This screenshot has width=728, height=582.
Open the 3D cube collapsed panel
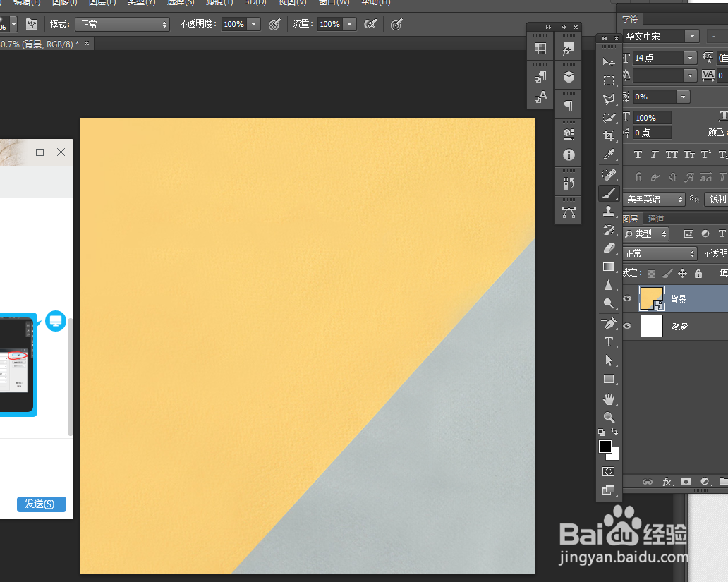tap(569, 77)
